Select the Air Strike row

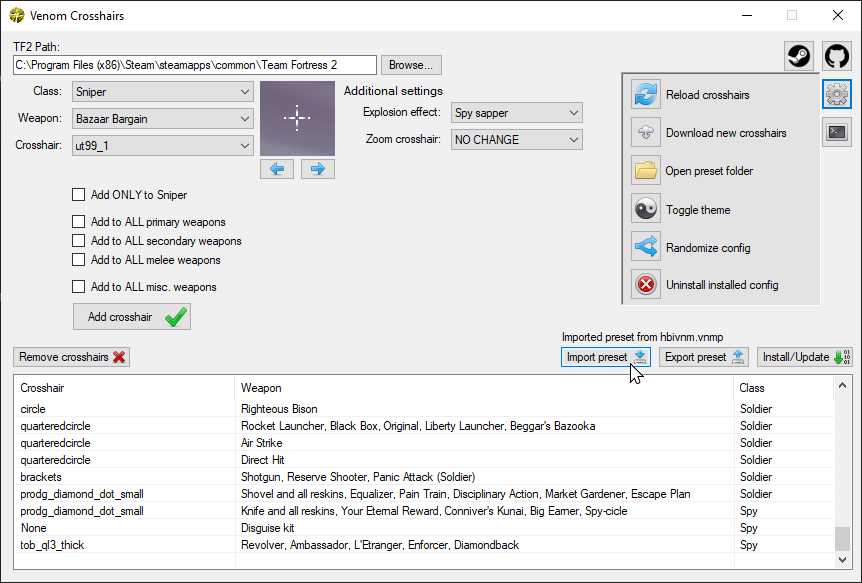click(424, 443)
